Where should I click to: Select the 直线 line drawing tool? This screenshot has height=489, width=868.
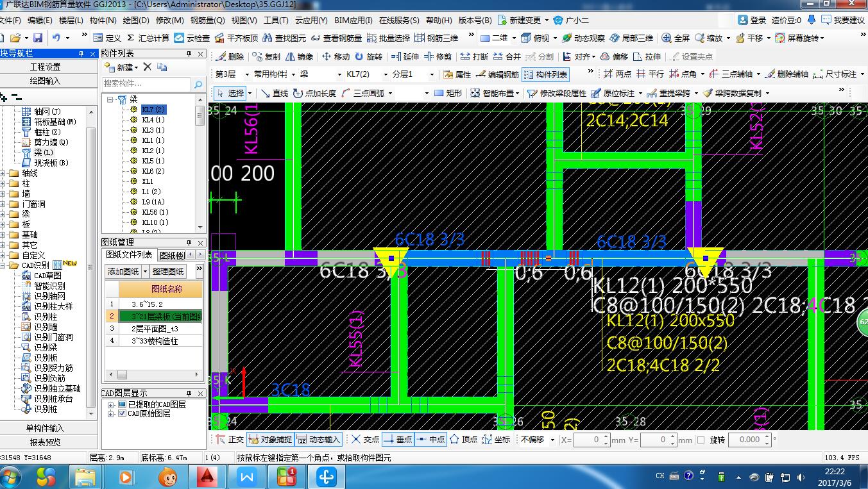274,93
